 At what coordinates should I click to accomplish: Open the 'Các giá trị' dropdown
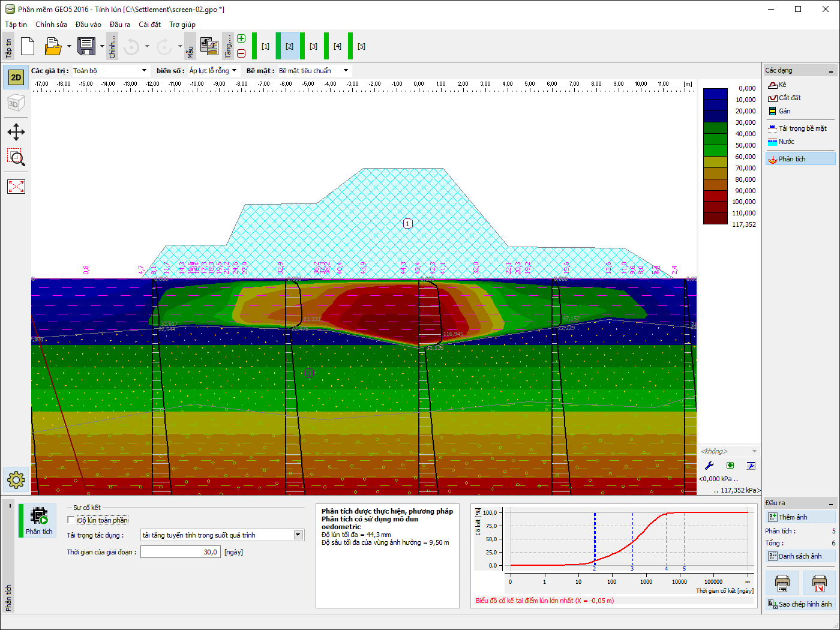tap(110, 71)
